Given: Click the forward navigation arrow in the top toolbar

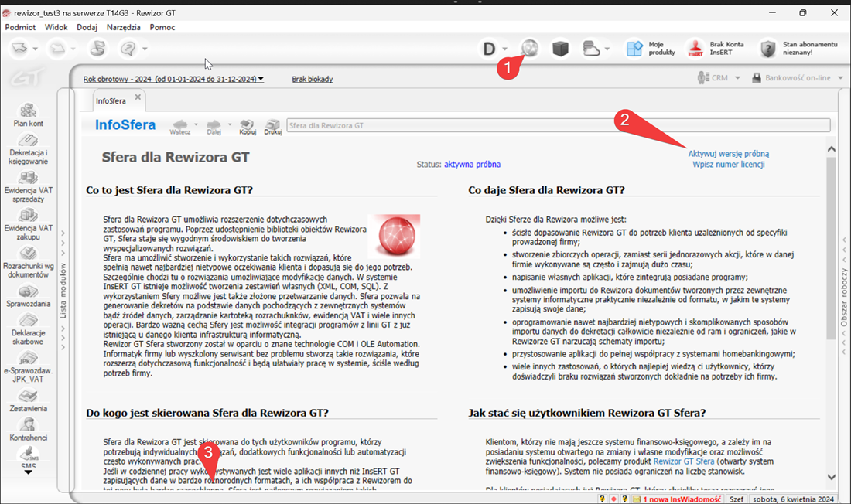Looking at the screenshot, I should point(57,49).
